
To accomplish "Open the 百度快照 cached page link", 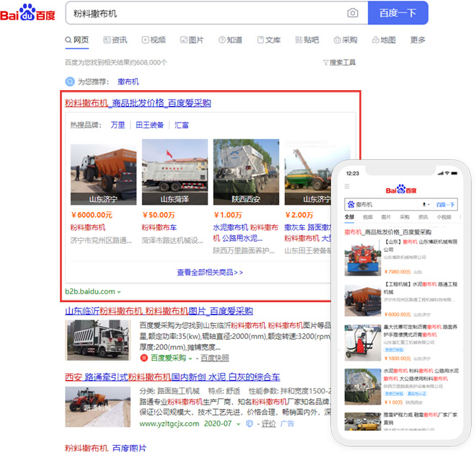I will (x=215, y=358).
